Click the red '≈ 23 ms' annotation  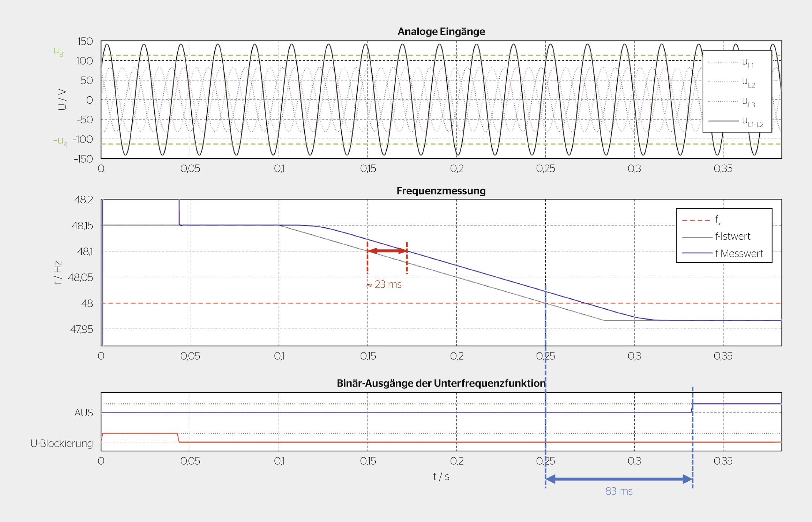point(384,284)
